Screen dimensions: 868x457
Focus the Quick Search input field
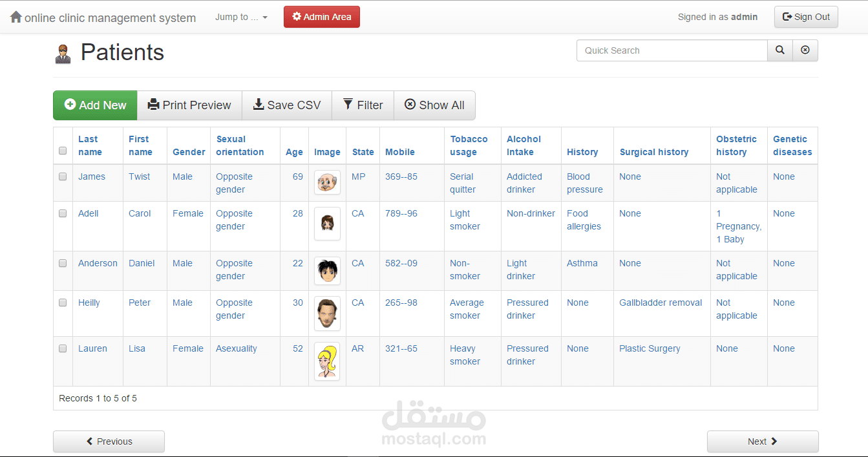point(672,50)
